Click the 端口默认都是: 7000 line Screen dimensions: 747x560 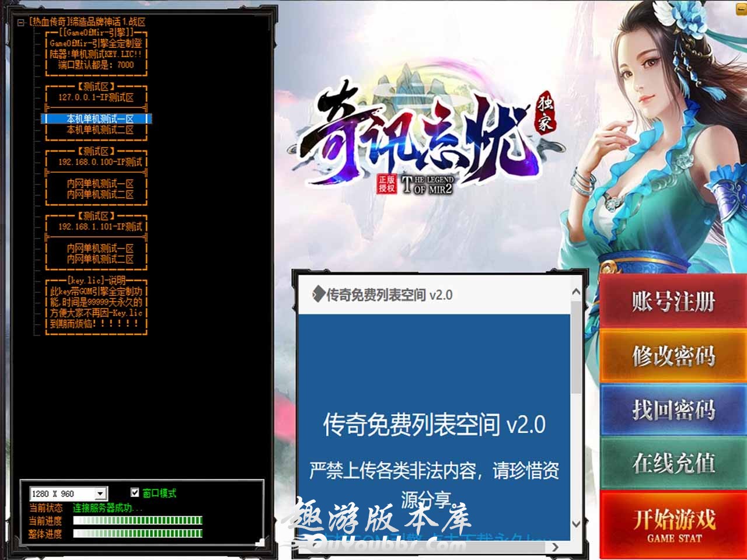[x=96, y=65]
